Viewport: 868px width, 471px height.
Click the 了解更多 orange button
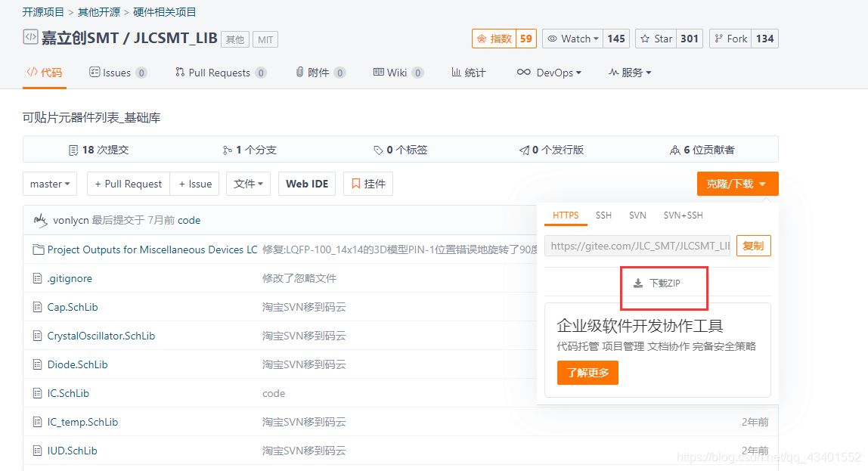587,373
